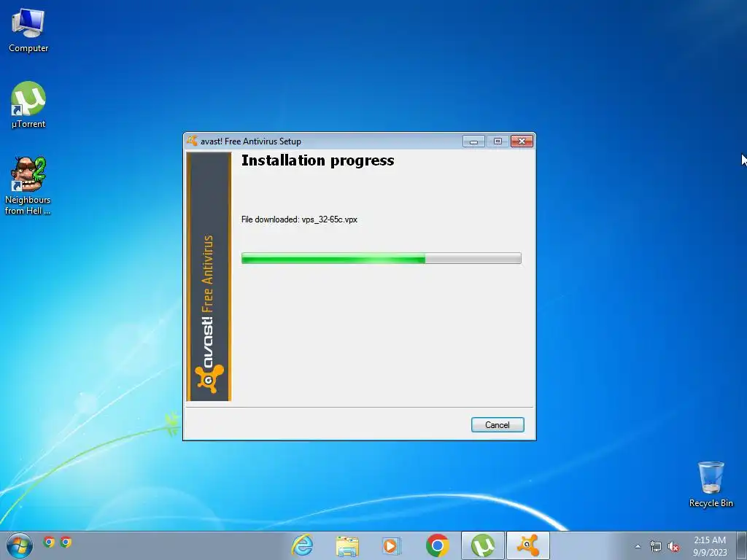Select the Recycle Bin icon
The width and height of the screenshot is (747, 560).
(711, 484)
